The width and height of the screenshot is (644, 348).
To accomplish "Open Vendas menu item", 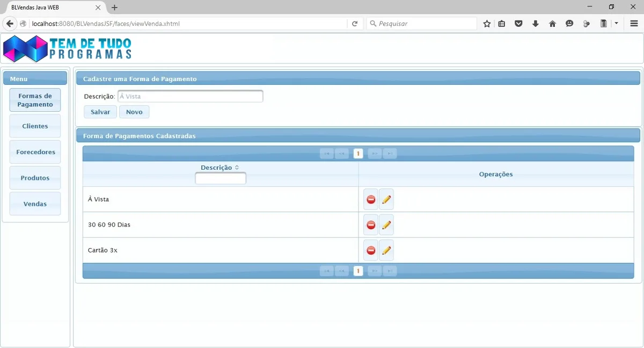I will tap(35, 204).
